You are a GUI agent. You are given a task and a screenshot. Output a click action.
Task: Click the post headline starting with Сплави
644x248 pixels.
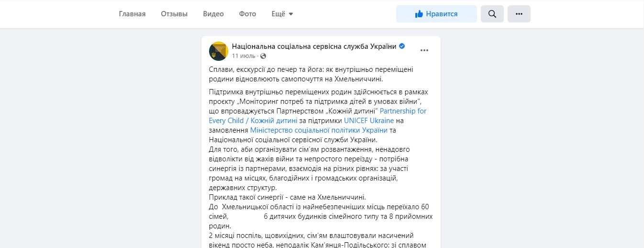(x=311, y=74)
